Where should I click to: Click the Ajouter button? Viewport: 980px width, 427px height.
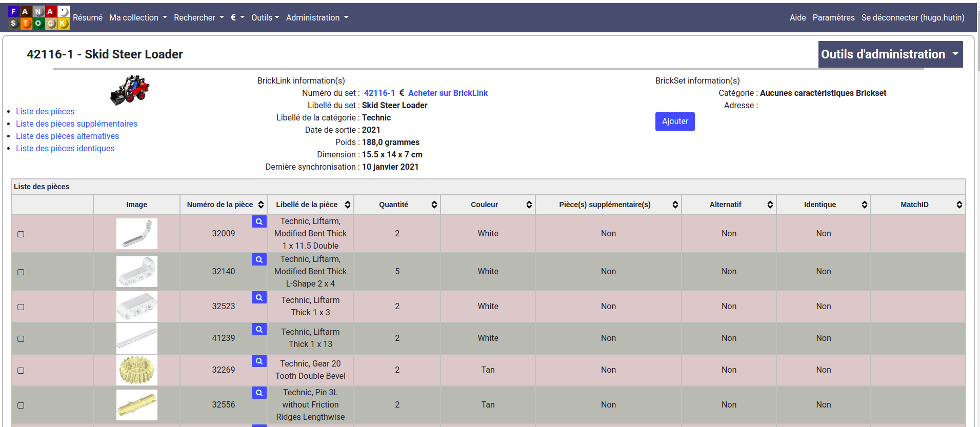pyautogui.click(x=675, y=121)
